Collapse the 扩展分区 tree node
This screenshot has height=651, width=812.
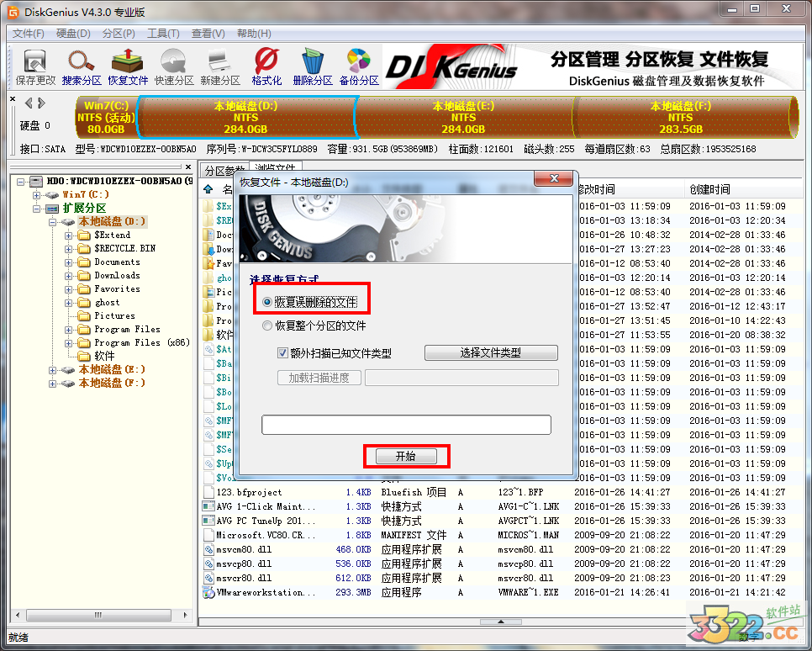click(36, 209)
